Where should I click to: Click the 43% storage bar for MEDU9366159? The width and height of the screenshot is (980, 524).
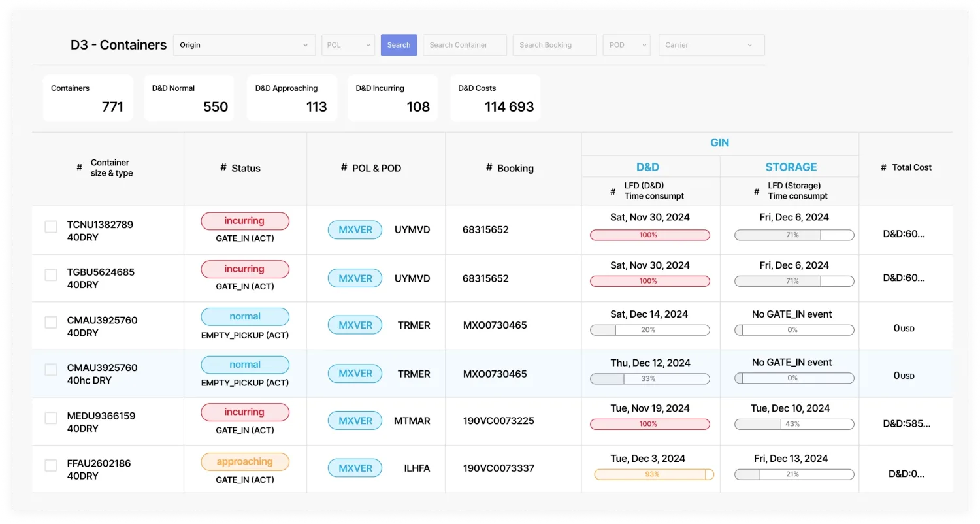coord(794,424)
